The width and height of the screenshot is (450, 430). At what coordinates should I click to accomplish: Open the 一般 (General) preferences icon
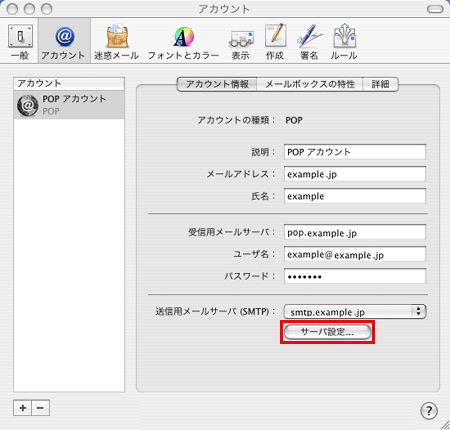point(20,42)
